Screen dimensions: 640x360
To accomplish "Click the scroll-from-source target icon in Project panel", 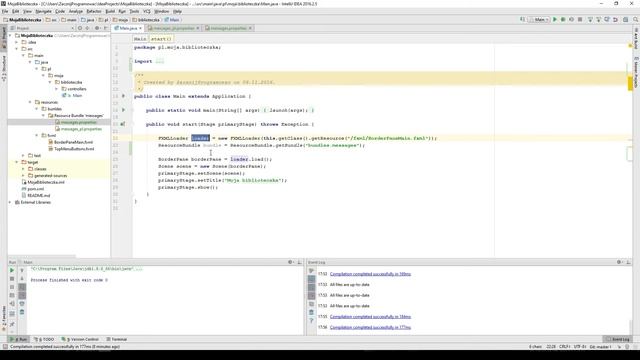I will (x=80, y=28).
